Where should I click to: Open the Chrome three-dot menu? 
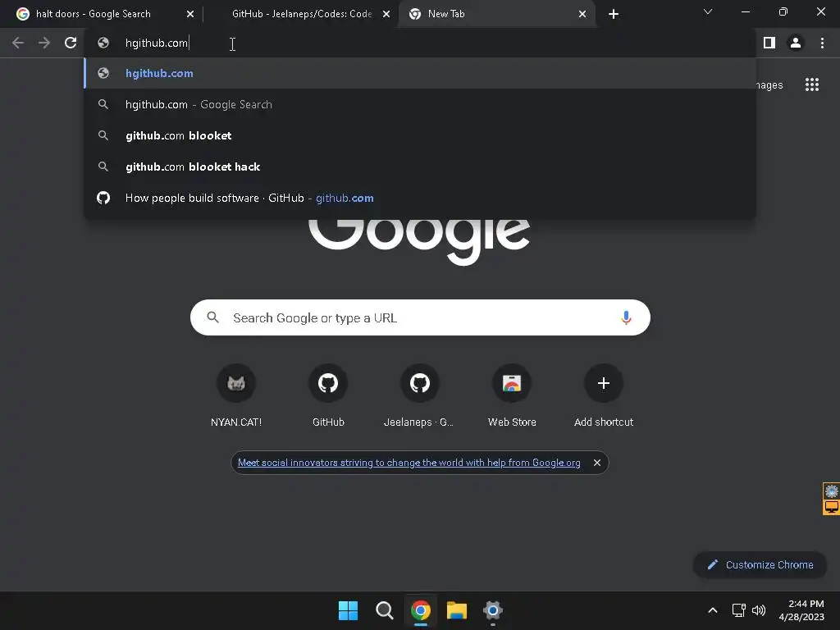click(x=822, y=43)
